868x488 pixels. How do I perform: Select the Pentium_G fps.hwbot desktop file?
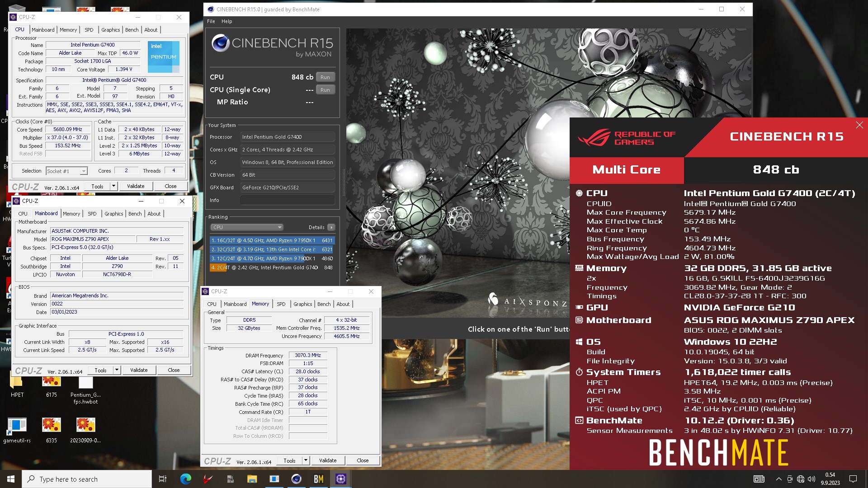click(x=85, y=390)
